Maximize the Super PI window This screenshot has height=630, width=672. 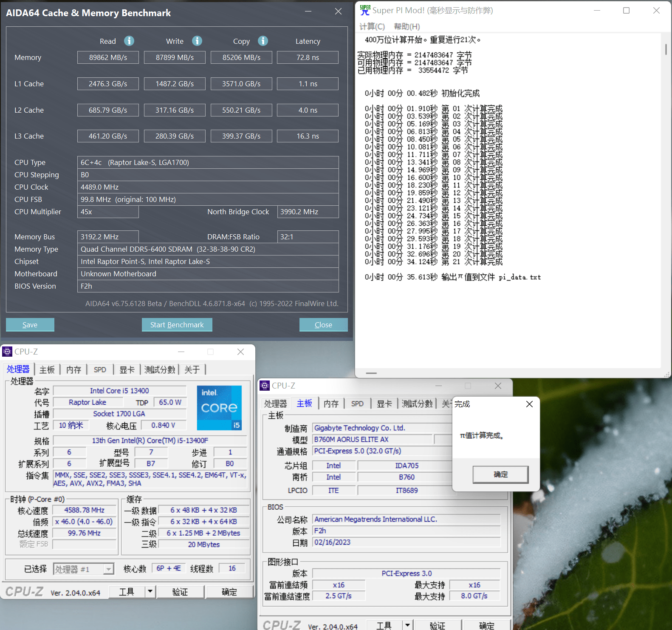pyautogui.click(x=626, y=11)
